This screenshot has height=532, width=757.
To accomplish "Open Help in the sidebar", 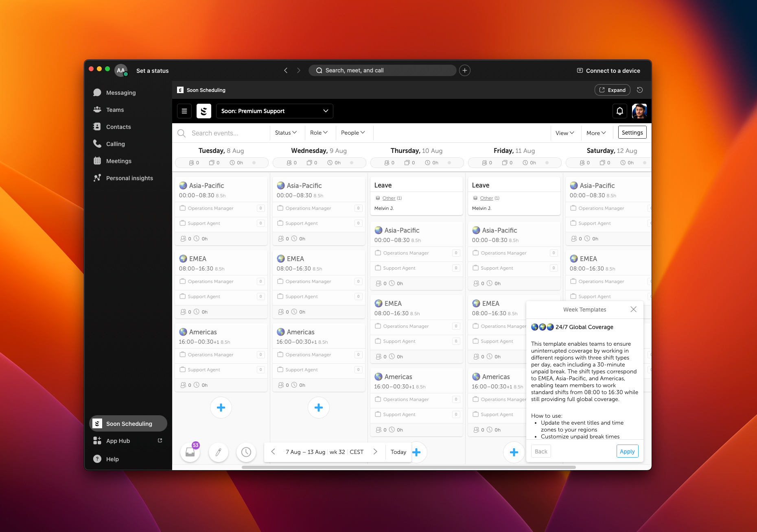I will pos(128,459).
